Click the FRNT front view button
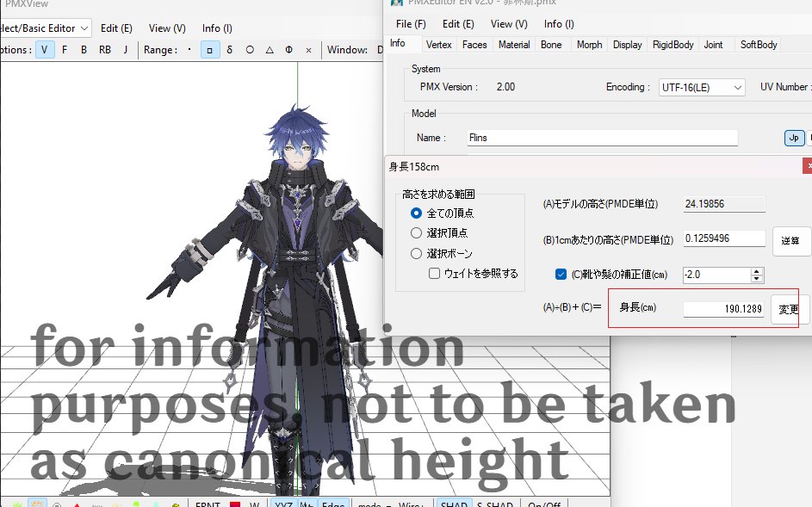Viewport: 812px width, 507px height. 208,504
